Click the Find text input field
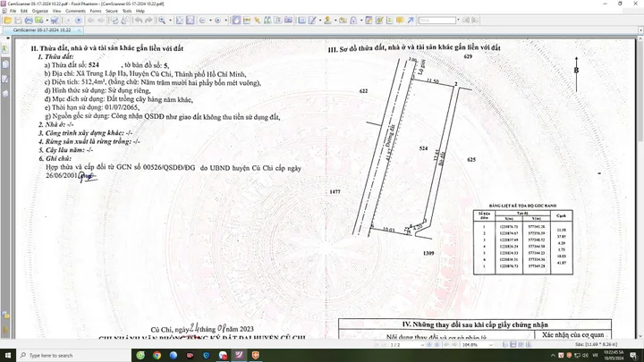 [x=437, y=20]
